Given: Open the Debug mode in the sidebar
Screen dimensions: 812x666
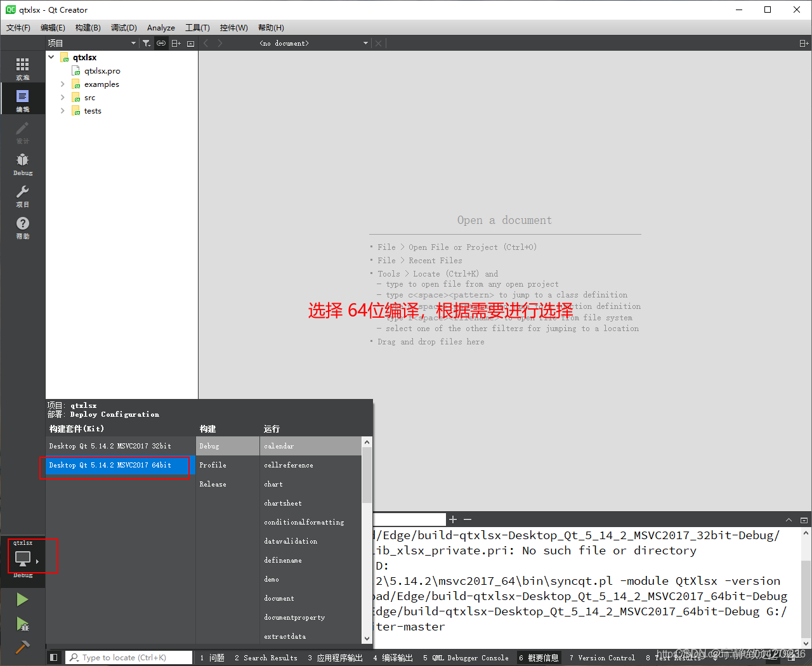Looking at the screenshot, I should click(23, 164).
